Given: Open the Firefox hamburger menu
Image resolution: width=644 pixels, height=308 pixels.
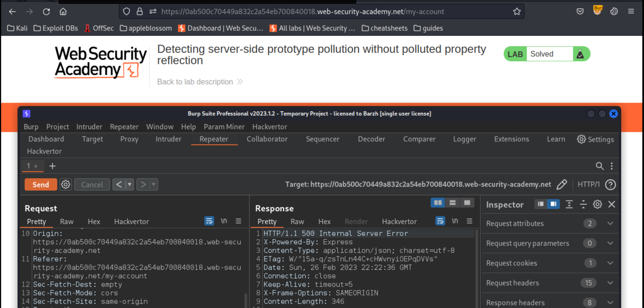Looking at the screenshot, I should point(631,12).
